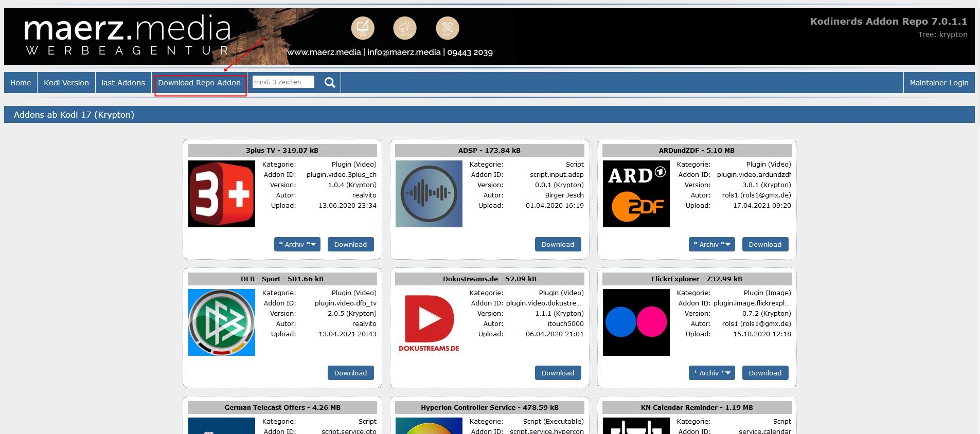This screenshot has width=980, height=434.
Task: Open the 3plus TV addon thumbnail
Action: [222, 194]
